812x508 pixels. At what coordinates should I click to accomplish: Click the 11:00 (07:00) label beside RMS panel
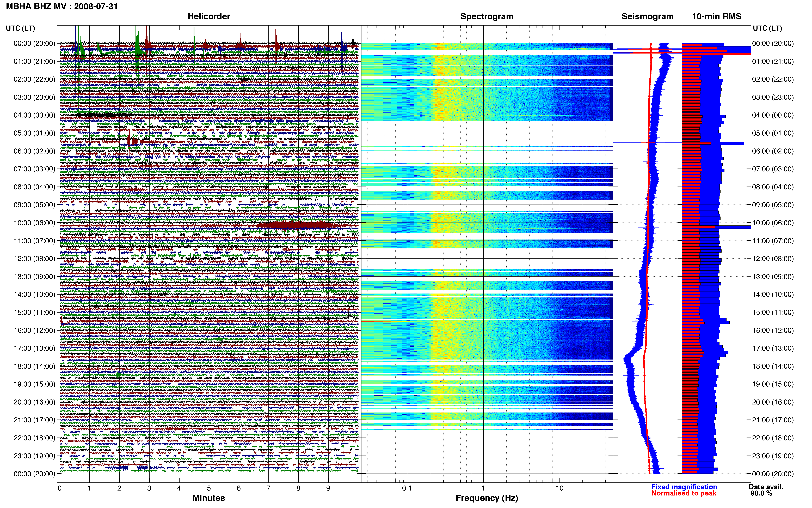pyautogui.click(x=773, y=241)
